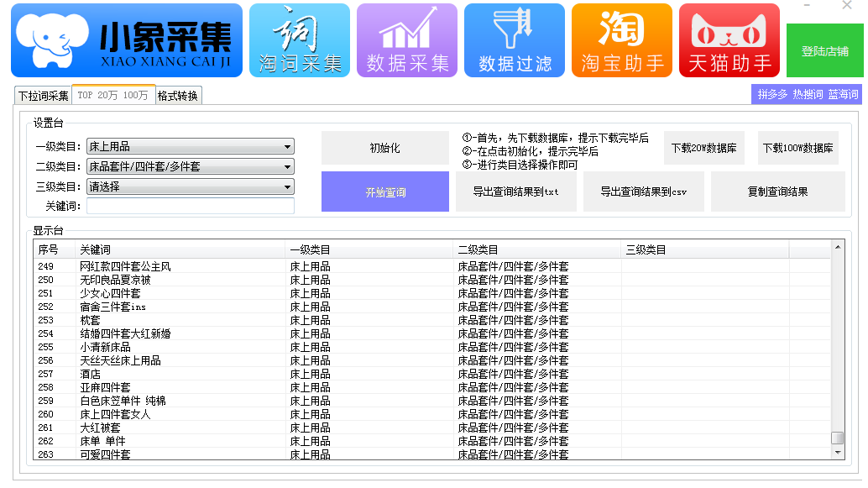Screen dimensions: 868x488
Task: Click the 初始化 button
Action: click(x=385, y=148)
